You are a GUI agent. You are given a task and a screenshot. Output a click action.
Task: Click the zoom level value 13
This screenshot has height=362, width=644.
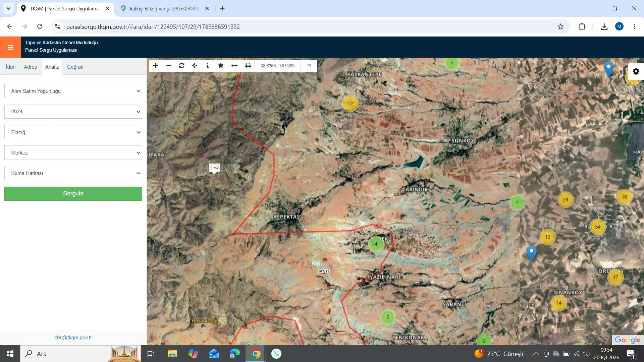(x=309, y=66)
